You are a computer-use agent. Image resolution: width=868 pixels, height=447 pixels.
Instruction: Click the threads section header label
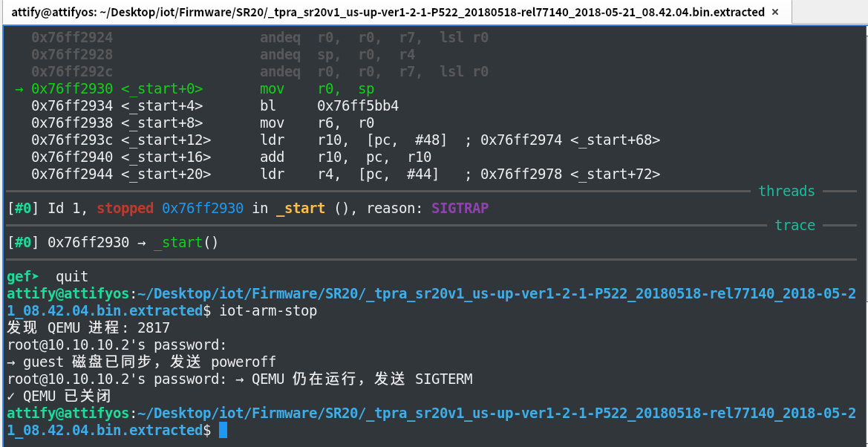tap(786, 191)
